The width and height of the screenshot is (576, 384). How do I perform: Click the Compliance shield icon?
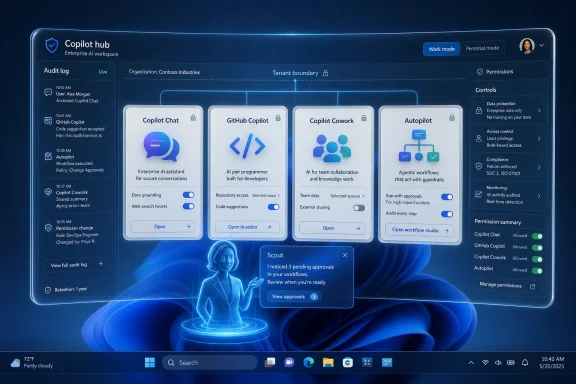(479, 166)
